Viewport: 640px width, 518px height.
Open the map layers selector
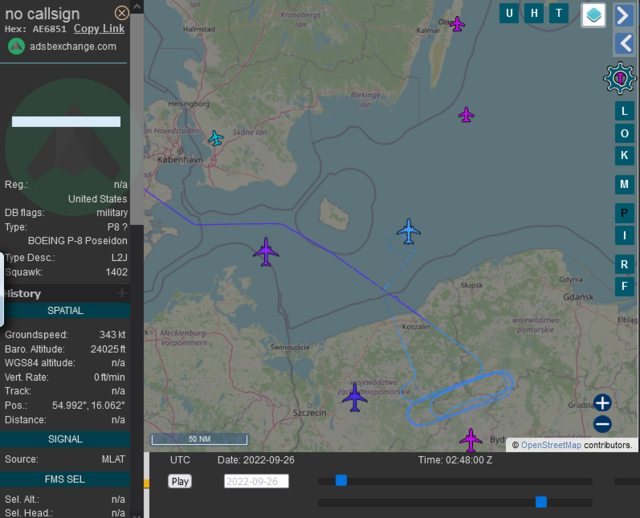point(594,14)
